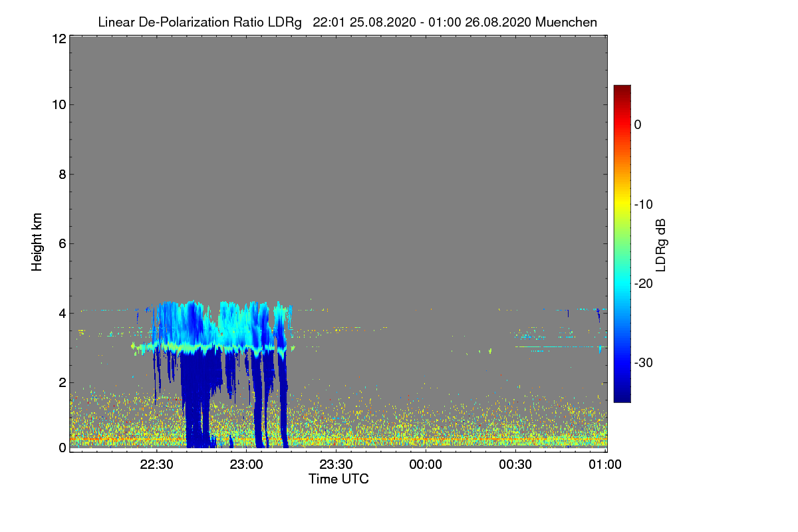Click the colorbar value '-20'
Screen dimensions: 798x532
644,284
